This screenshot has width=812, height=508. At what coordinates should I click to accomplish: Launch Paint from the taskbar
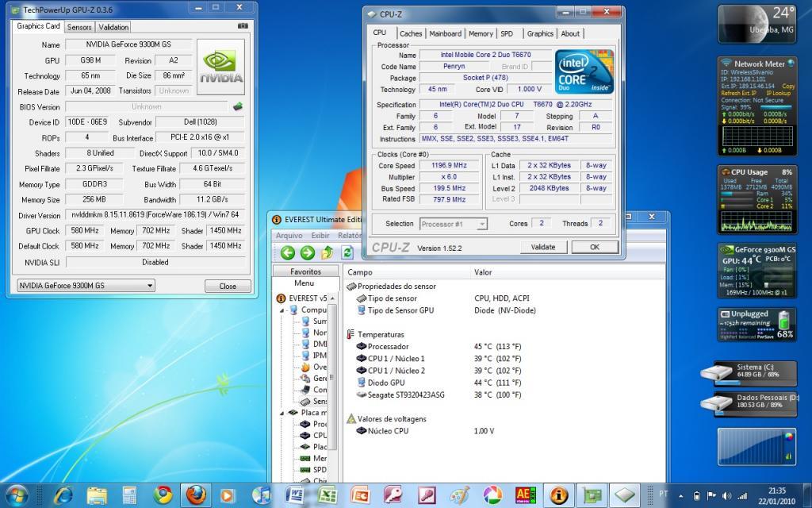click(460, 495)
